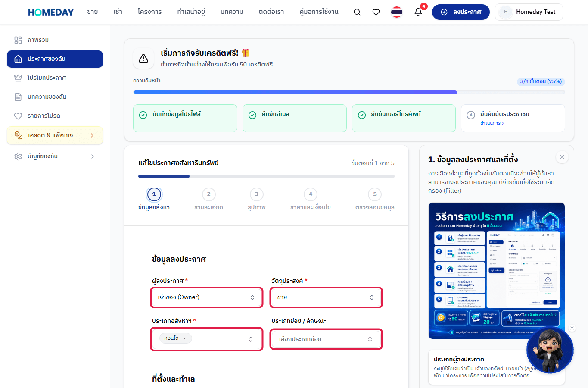Image resolution: width=588 pixels, height=388 pixels.
Task: Remove the คอนโด tag with its x
Action: (185, 338)
